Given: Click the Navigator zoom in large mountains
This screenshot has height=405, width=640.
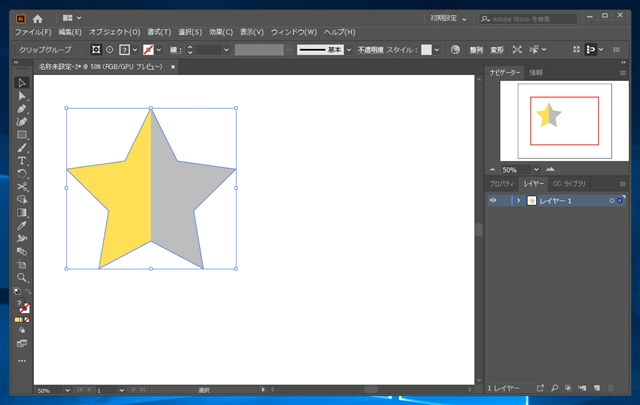Looking at the screenshot, I should (550, 169).
